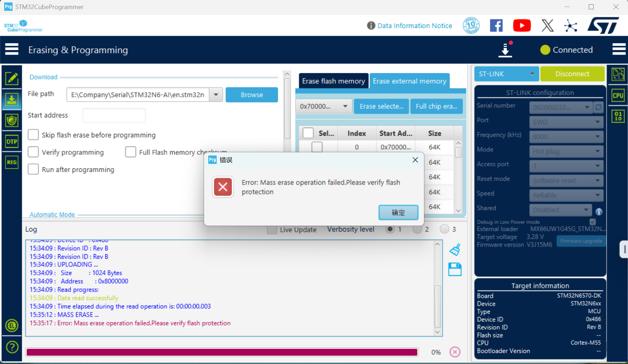Open the ST YouTube channel icon
The image size is (628, 364).
tap(522, 25)
